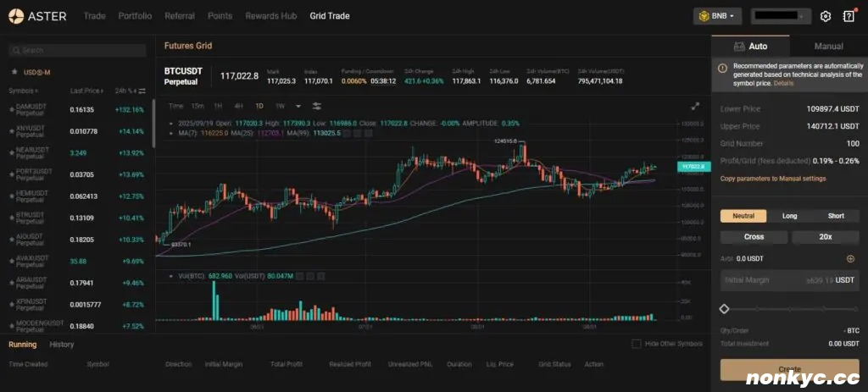This screenshot has height=392, width=868.
Task: Open the settings gear icon
Action: click(x=826, y=16)
